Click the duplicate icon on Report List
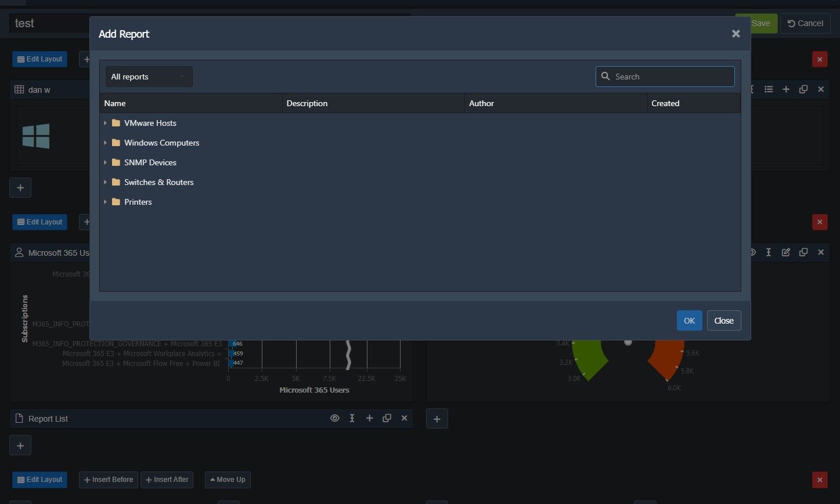Screen dimensions: 840x504 pyautogui.click(x=387, y=418)
